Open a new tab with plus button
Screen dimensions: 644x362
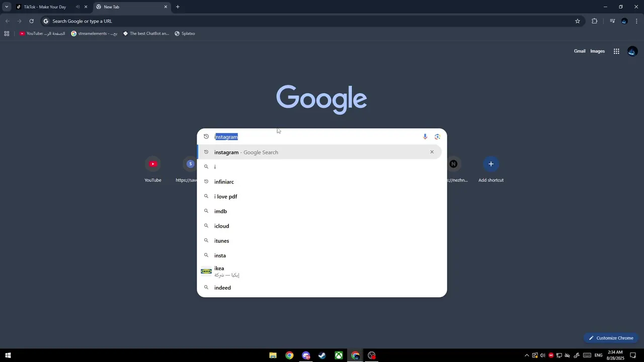(178, 7)
